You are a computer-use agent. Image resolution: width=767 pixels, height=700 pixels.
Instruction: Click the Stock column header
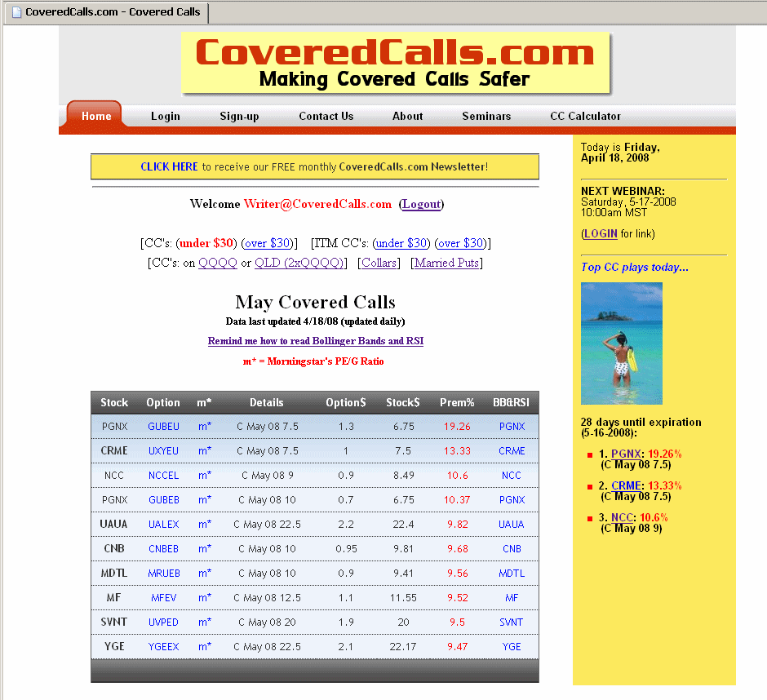click(114, 402)
